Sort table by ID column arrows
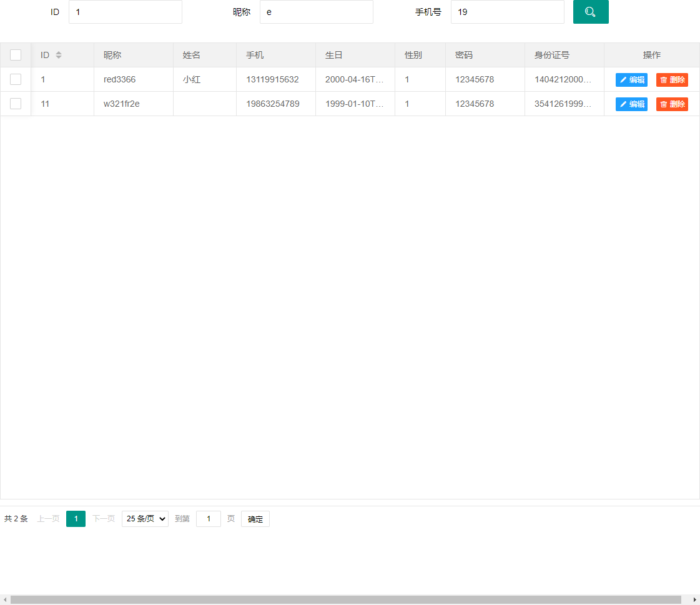 point(59,55)
